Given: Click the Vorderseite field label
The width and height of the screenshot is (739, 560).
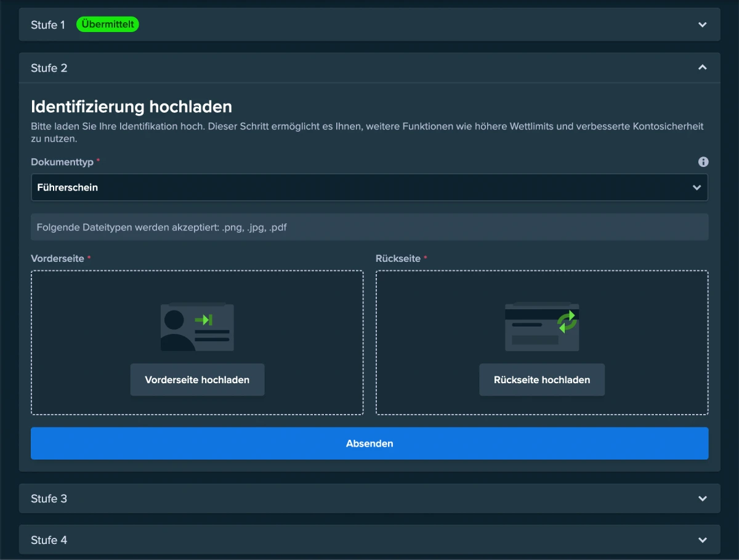Looking at the screenshot, I should (x=57, y=259).
